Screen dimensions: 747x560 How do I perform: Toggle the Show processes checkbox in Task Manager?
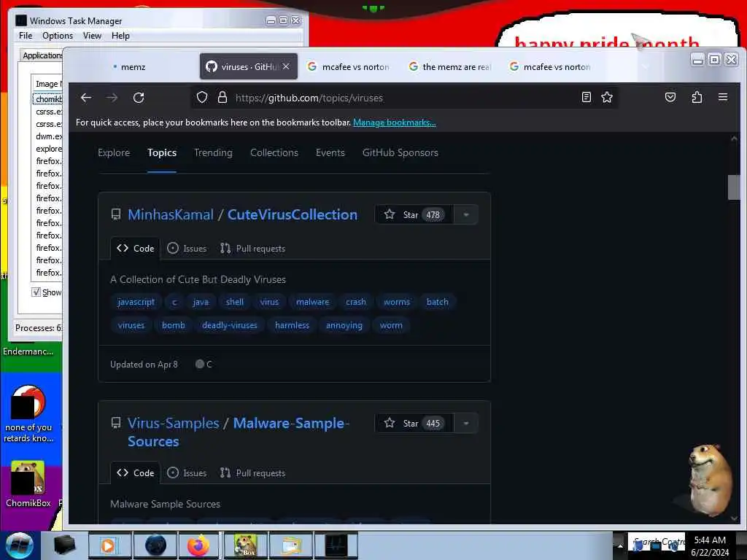[x=36, y=292]
